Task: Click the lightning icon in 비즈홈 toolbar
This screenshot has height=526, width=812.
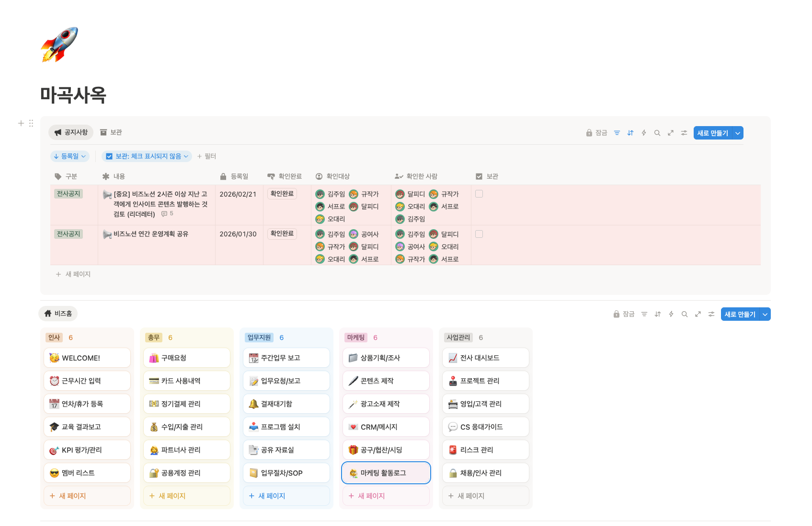Action: coord(671,314)
